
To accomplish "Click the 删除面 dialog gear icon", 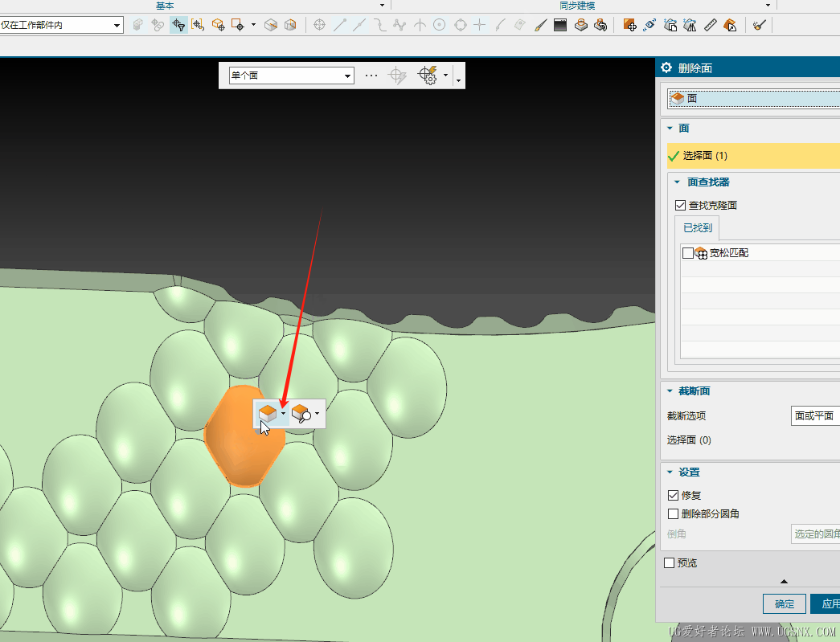I will [666, 67].
